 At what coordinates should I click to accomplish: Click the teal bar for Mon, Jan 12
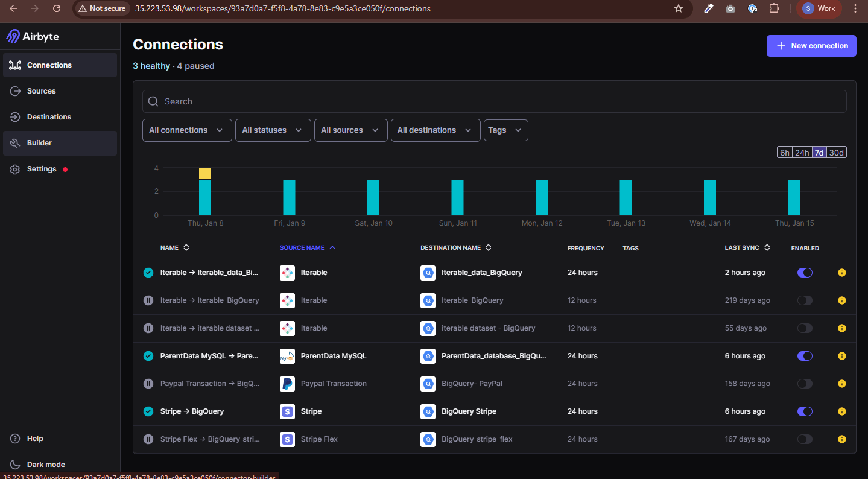tap(542, 197)
